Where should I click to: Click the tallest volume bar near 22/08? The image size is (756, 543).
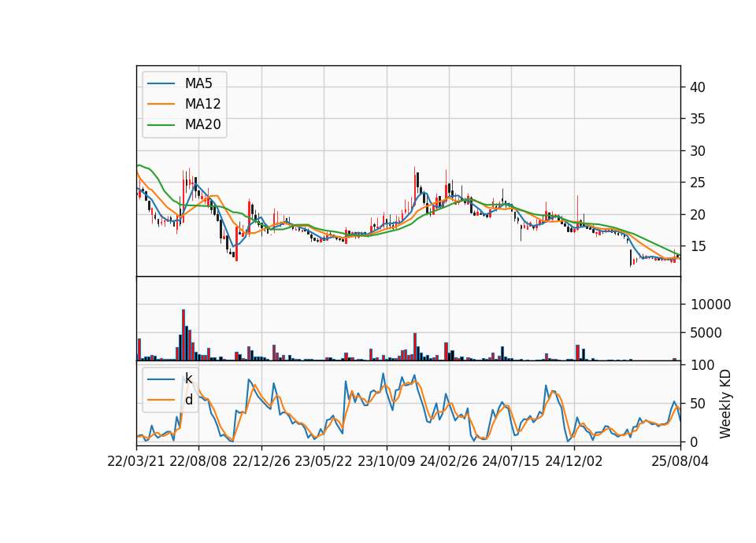(183, 335)
